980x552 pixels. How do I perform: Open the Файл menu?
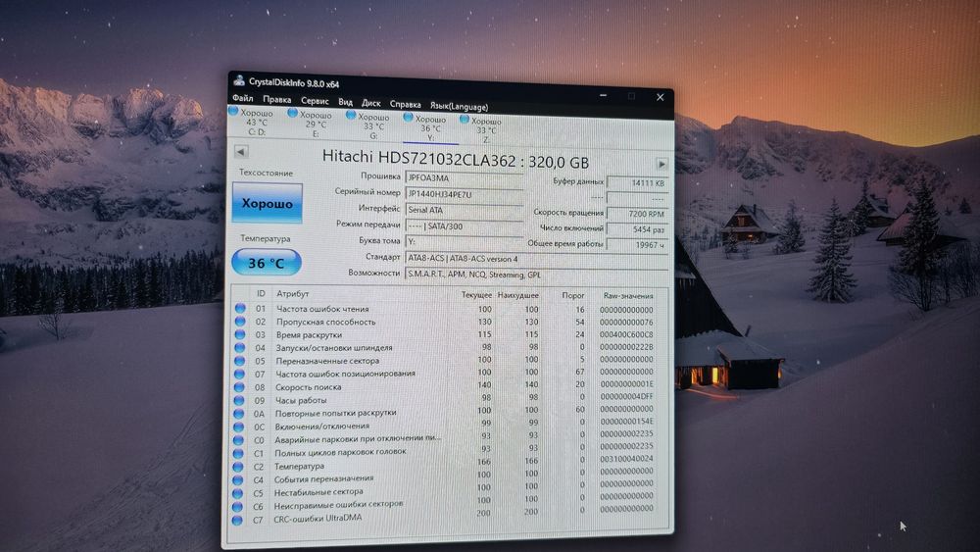(x=242, y=98)
